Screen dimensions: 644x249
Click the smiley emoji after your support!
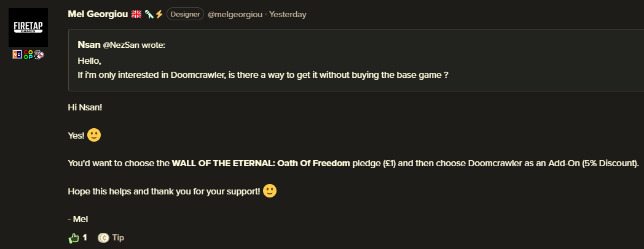(270, 191)
